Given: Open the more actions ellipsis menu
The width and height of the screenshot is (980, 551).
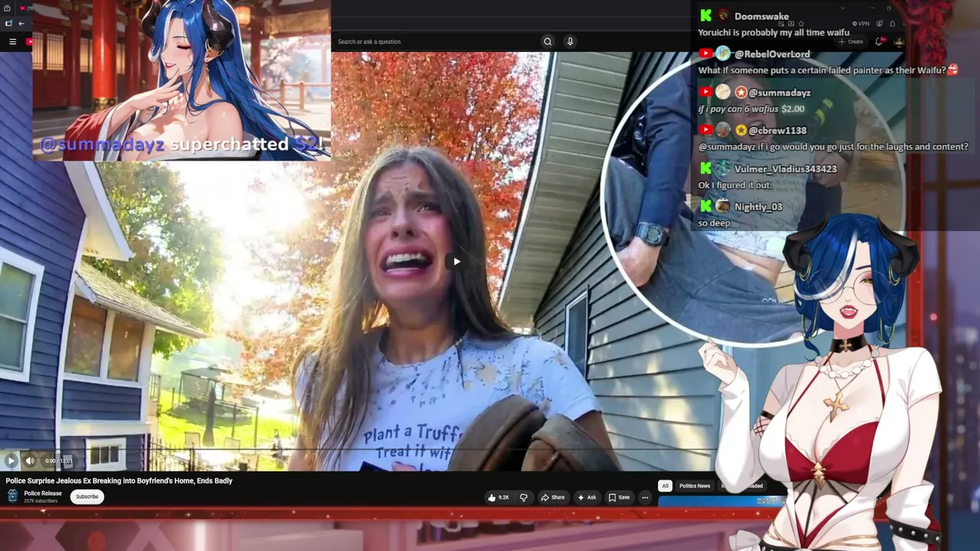Looking at the screenshot, I should [645, 497].
